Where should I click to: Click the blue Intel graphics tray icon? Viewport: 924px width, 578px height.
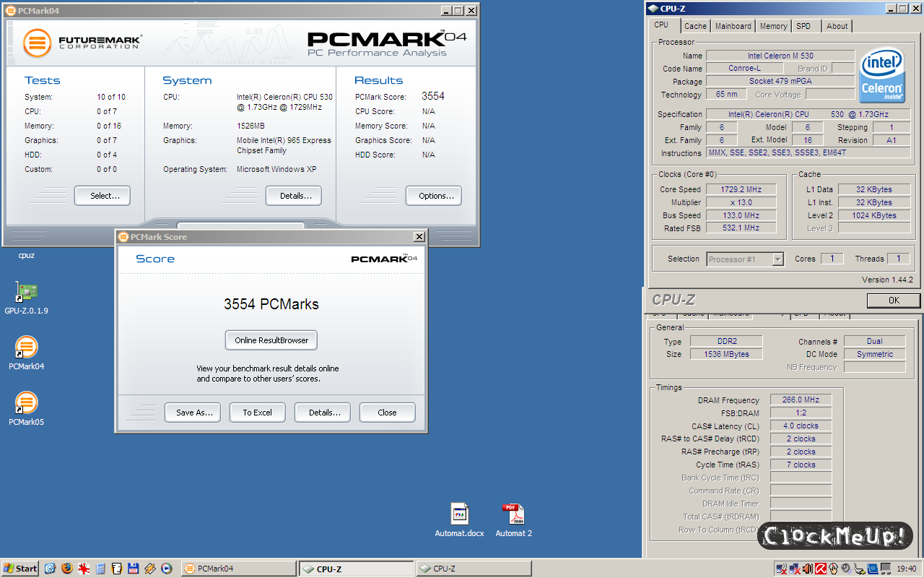[x=873, y=569]
